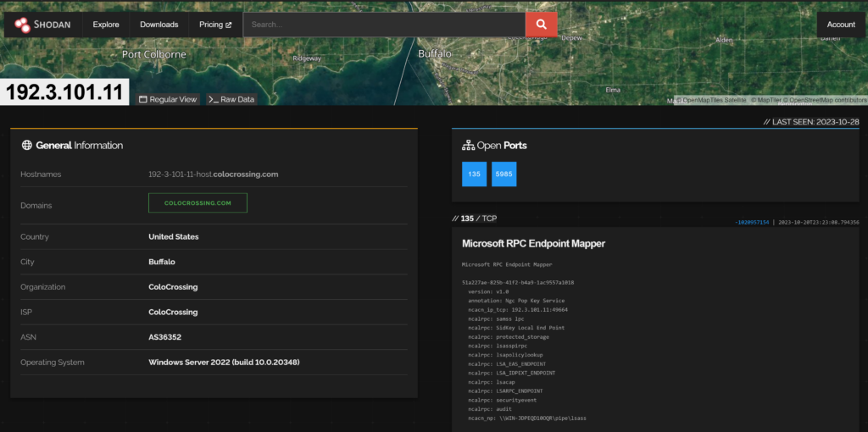
Task: Click the SHODAN brand text
Action: tap(52, 25)
